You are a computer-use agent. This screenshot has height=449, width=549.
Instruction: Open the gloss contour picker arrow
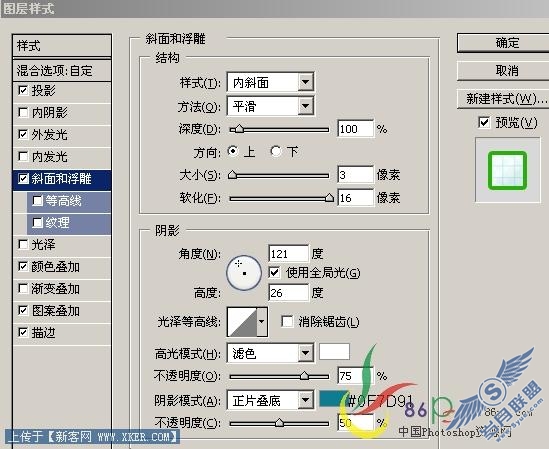pyautogui.click(x=262, y=322)
